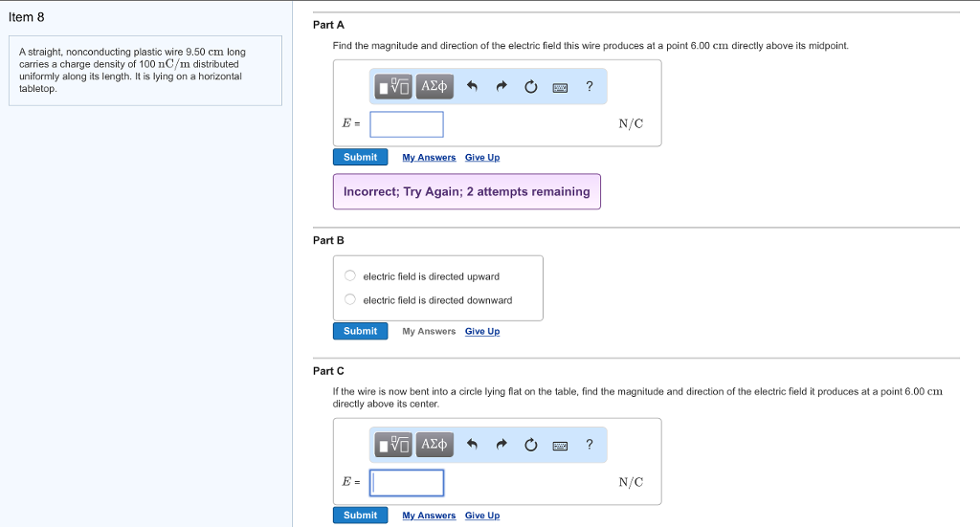Select "electric field is directed upward"
This screenshot has height=527, width=980.
coord(350,276)
